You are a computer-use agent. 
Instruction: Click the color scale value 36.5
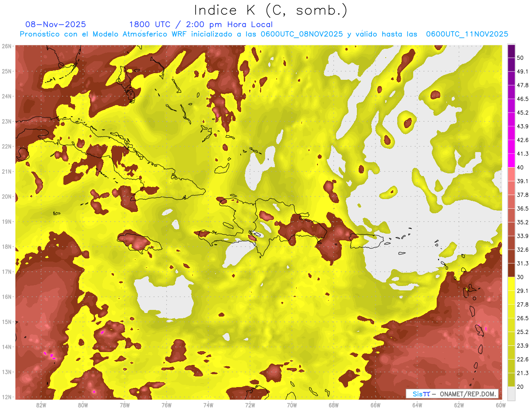[523, 209]
